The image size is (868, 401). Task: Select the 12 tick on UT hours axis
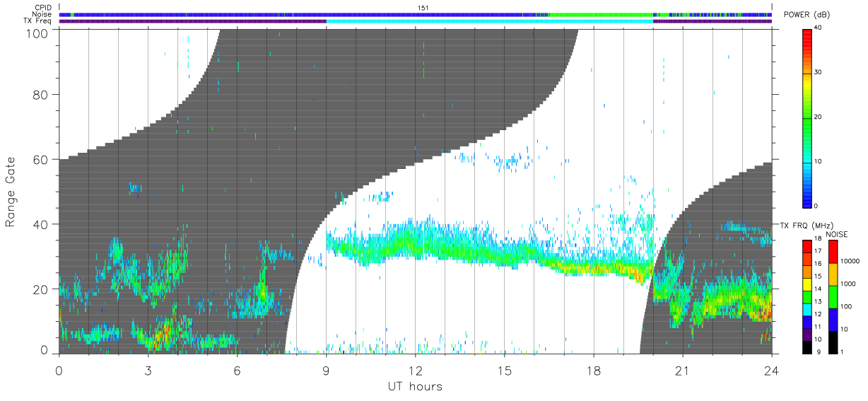point(415,371)
